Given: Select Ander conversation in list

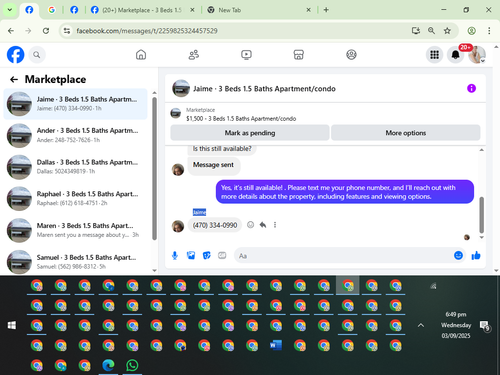Looking at the screenshot, I should pyautogui.click(x=75, y=135).
